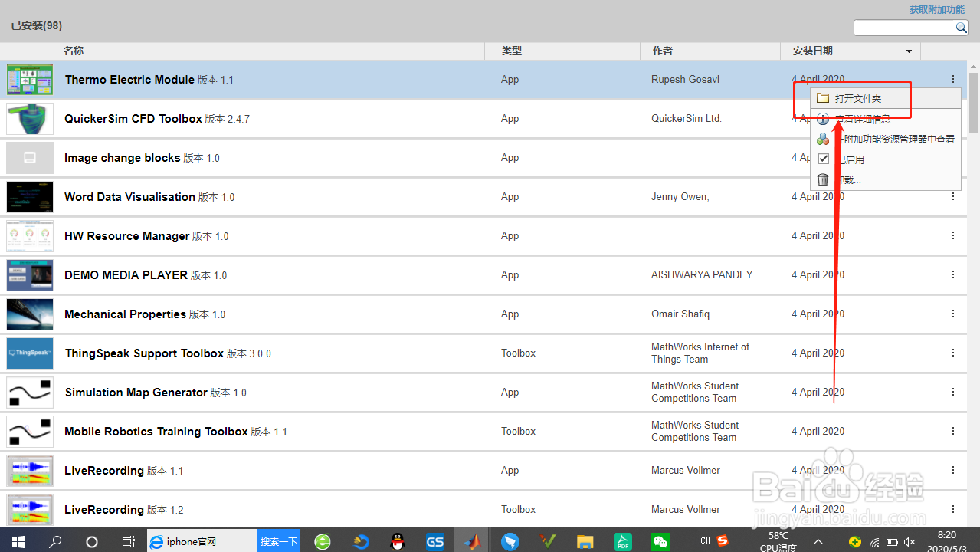Click the search magnifier icon
Screen dimensions: 980x552
(961, 28)
